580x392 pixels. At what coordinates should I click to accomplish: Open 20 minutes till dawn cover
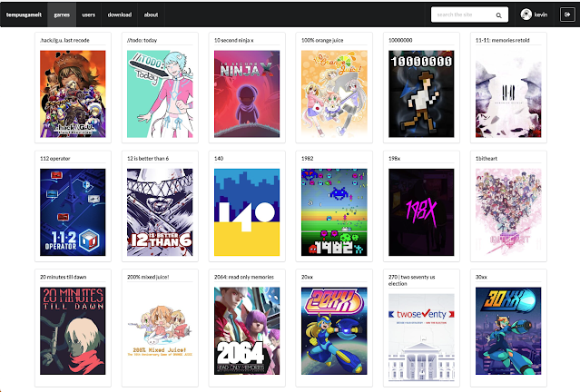[73, 331]
